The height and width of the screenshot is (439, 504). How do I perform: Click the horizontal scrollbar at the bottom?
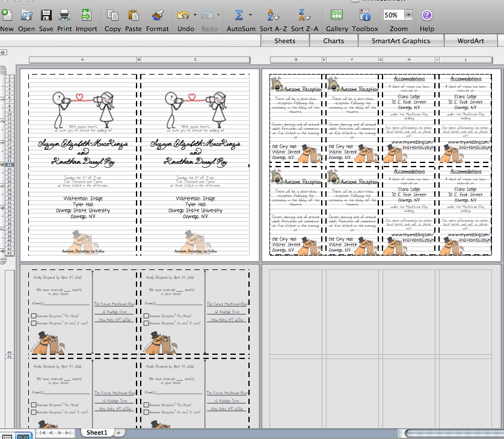coord(454,434)
